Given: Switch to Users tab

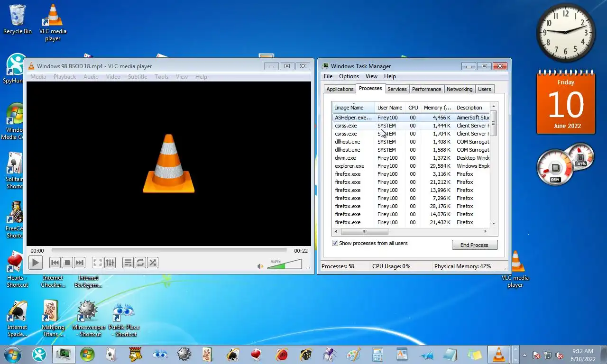Looking at the screenshot, I should click(485, 89).
